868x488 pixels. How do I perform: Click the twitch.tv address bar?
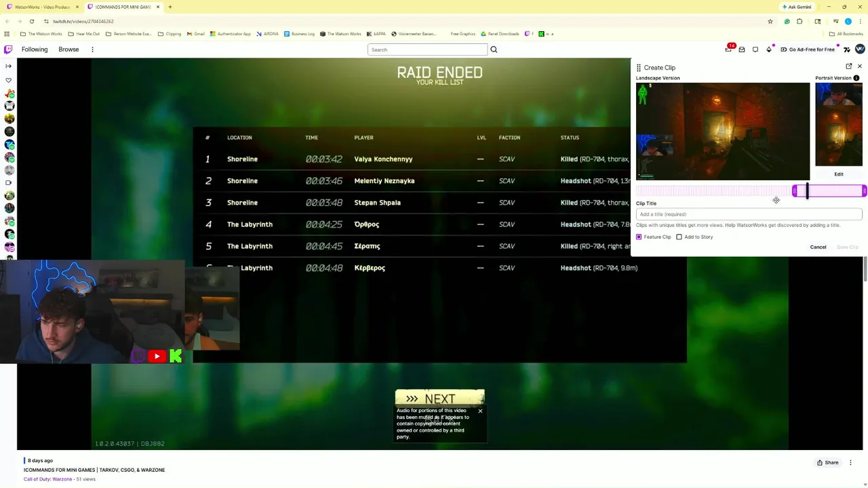407,21
